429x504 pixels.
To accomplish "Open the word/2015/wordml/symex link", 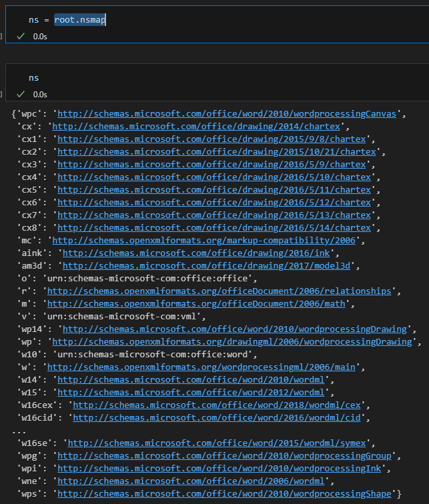I will (x=217, y=443).
